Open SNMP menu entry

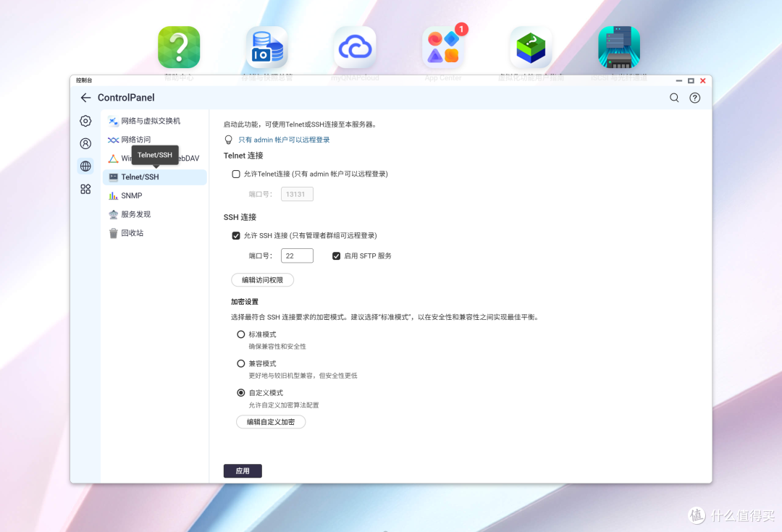click(x=155, y=196)
